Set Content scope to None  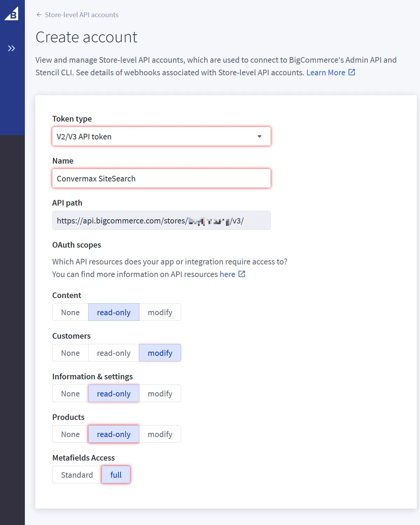tap(70, 312)
